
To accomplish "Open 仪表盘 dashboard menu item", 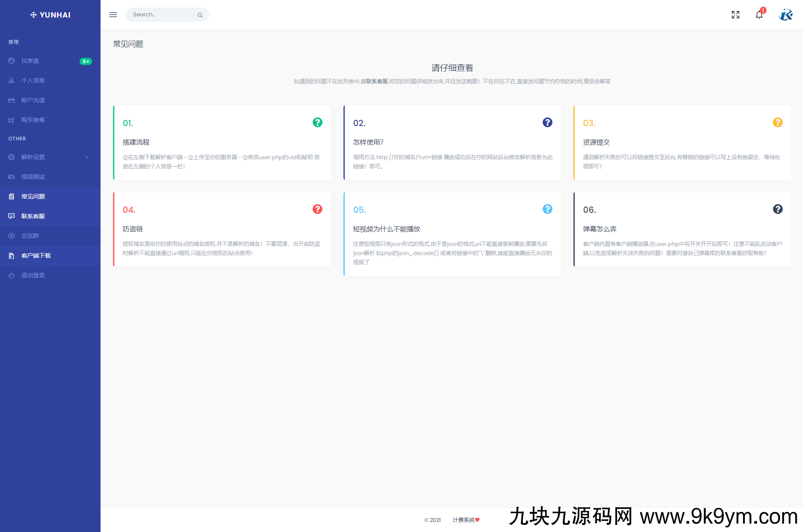I will [x=30, y=61].
